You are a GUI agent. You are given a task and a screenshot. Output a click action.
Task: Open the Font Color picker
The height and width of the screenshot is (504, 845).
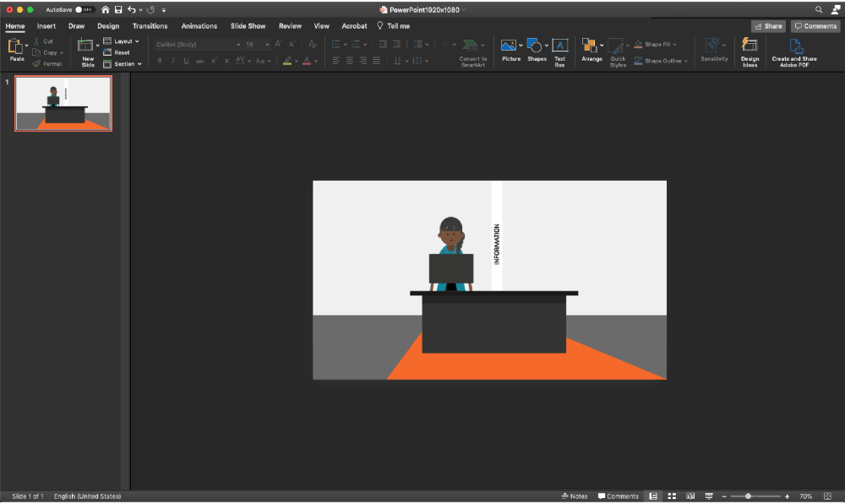[x=307, y=61]
